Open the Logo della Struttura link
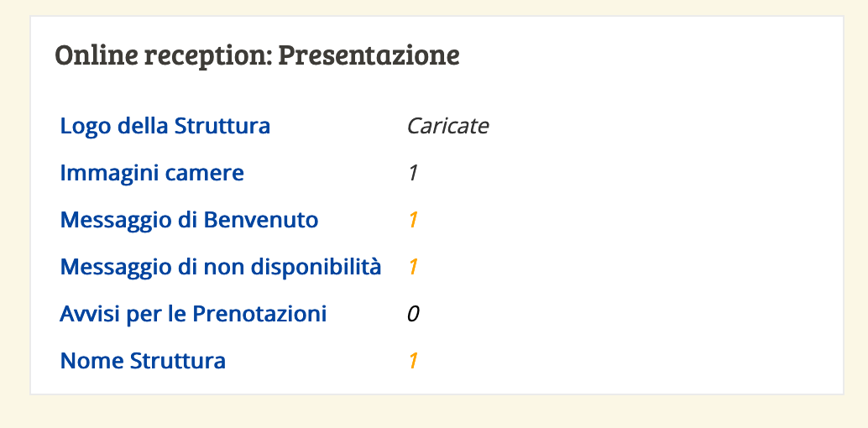Viewport: 868px width, 428px height. 165,126
